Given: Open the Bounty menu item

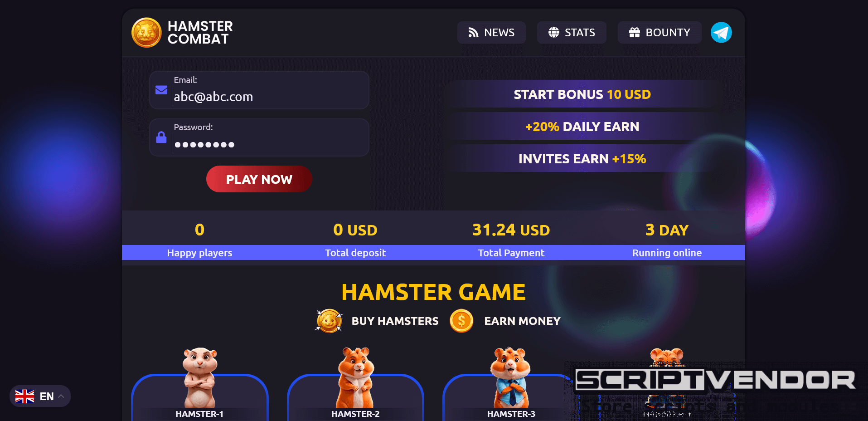Looking at the screenshot, I should [x=659, y=33].
